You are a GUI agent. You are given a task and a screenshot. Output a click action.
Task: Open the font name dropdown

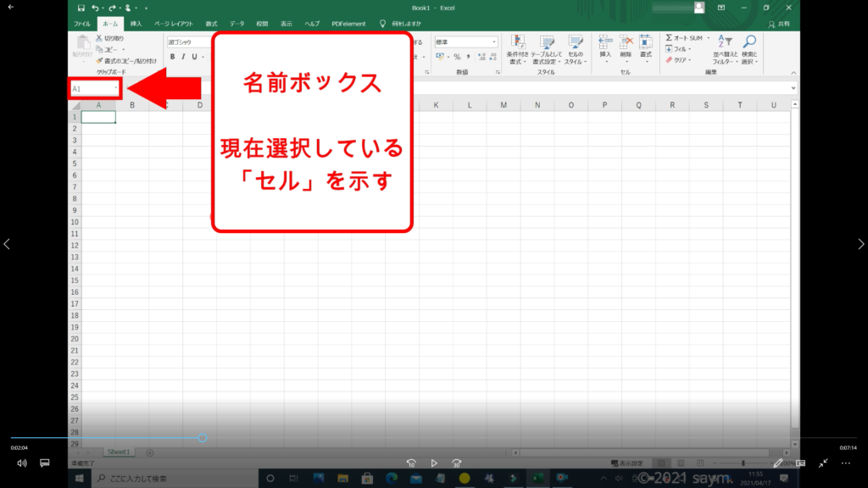pyautogui.click(x=188, y=42)
